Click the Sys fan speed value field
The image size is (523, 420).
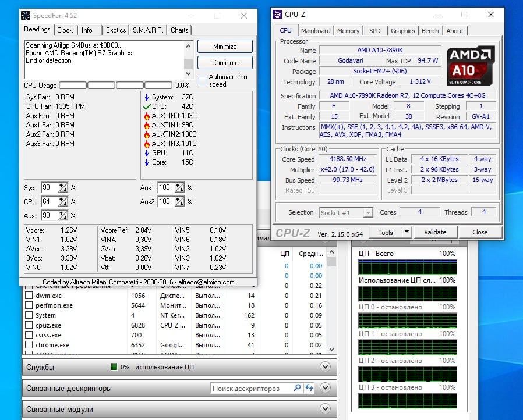(50, 187)
